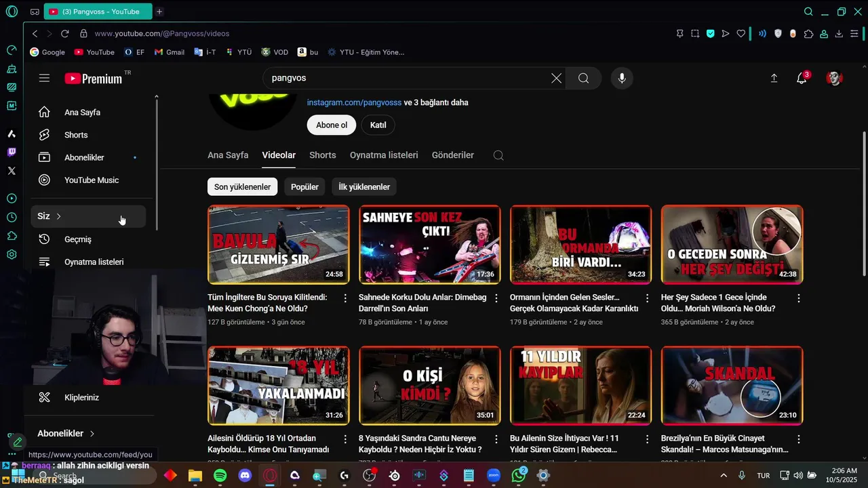868x488 pixels.
Task: Select the Pangvoss YouTube browser tab
Action: click(99, 12)
